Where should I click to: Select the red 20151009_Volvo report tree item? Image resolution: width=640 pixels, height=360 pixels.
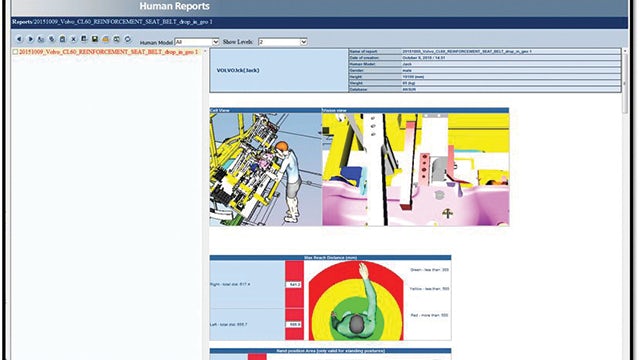(109, 52)
